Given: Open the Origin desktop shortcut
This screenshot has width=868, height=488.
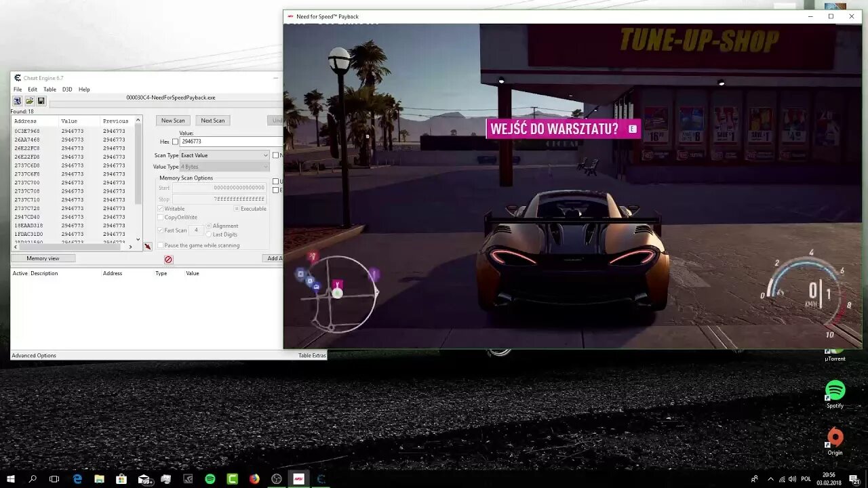Looking at the screenshot, I should click(x=835, y=441).
